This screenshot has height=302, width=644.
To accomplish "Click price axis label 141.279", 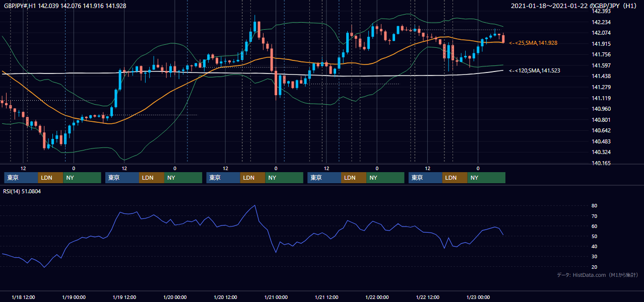I will tap(601, 87).
